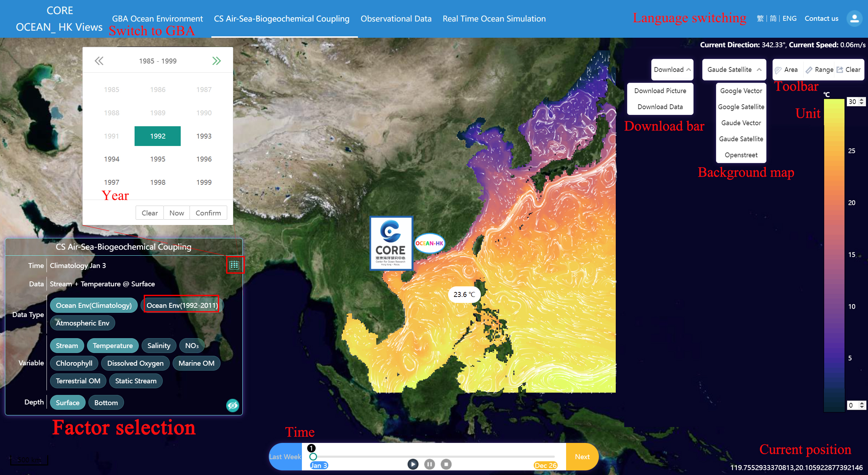Screen dimensions: 868x475
Task: Toggle Ocean Env(1992-2011) data type
Action: pyautogui.click(x=181, y=305)
